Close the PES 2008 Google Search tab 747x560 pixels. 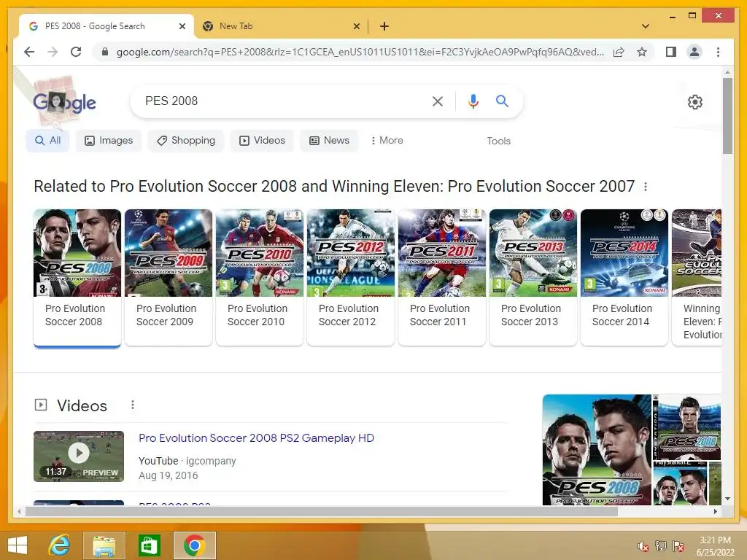[x=182, y=26]
